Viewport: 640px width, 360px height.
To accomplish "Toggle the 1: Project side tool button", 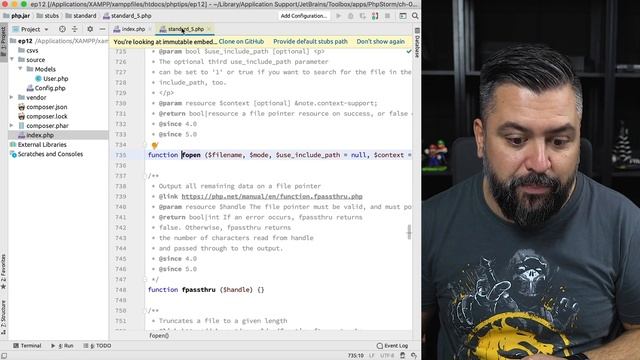I will (x=4, y=41).
